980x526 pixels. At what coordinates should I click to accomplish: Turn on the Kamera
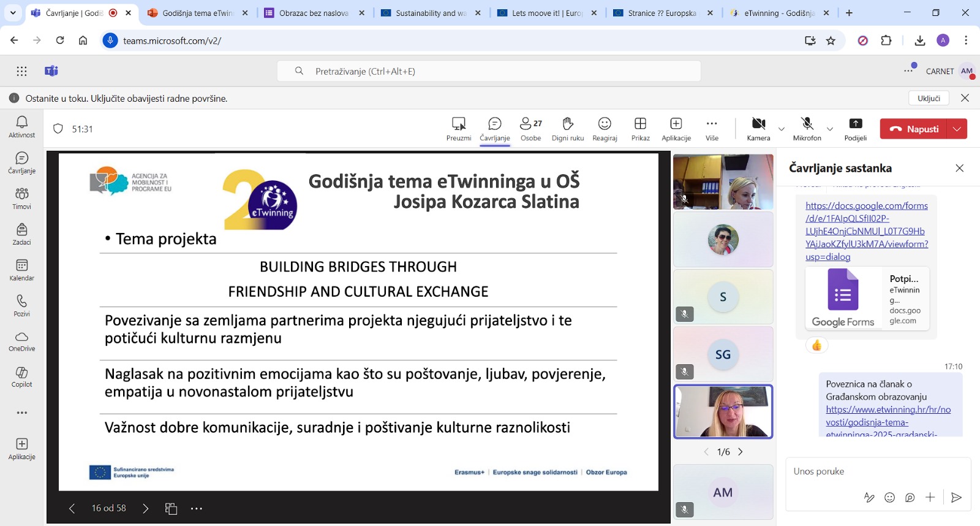click(758, 129)
